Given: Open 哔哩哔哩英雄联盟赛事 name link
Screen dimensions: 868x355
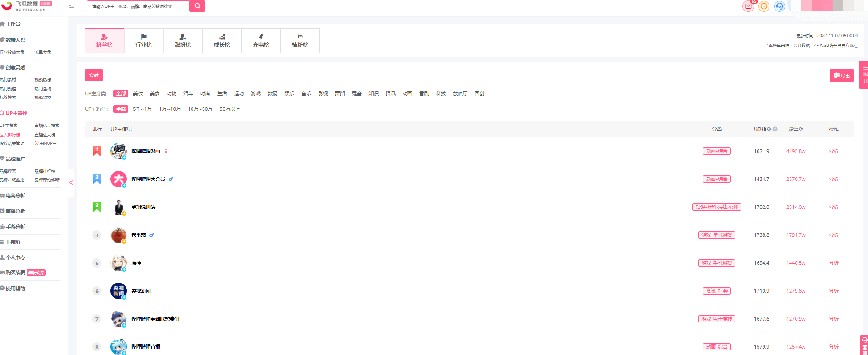Looking at the screenshot, I should coord(155,319).
